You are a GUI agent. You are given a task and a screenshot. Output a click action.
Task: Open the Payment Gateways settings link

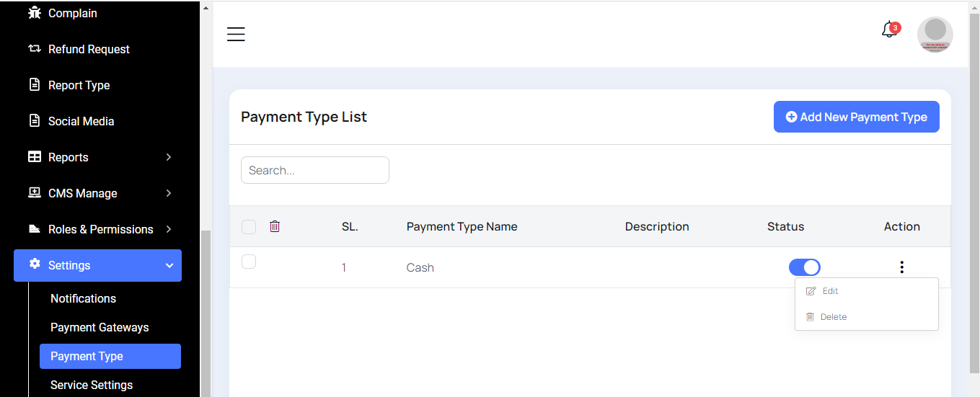[100, 327]
